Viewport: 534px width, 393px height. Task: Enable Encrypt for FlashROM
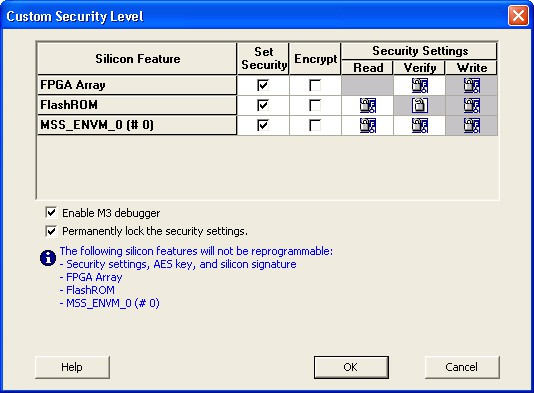pos(315,105)
